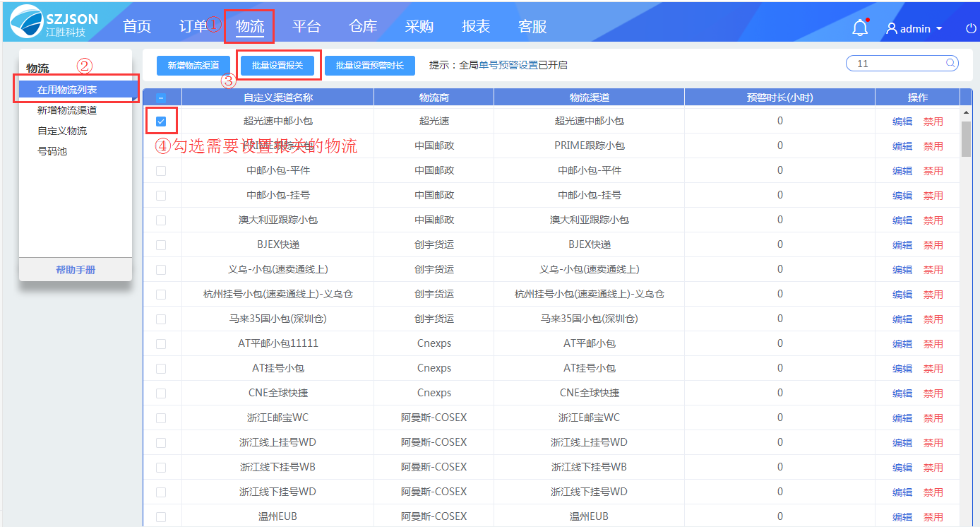Open the 订单 top menu
Screen dimensions: 980x527
point(193,27)
